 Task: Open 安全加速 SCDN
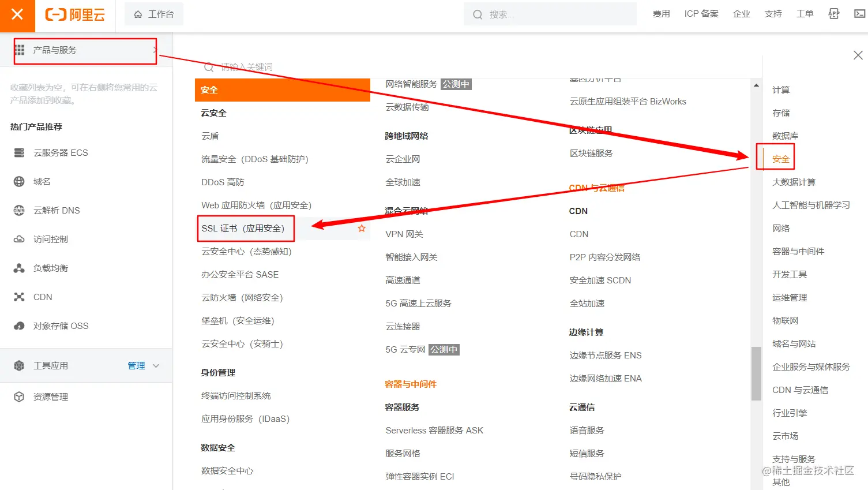pos(600,280)
